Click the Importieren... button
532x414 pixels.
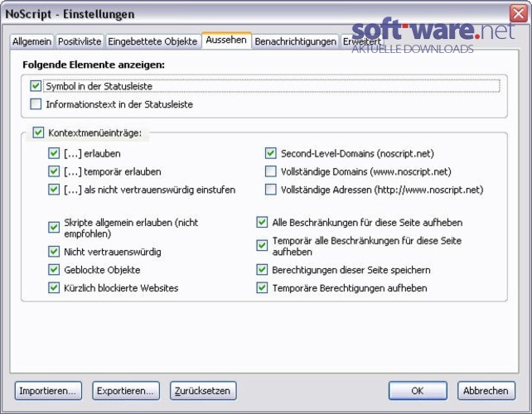[x=48, y=391]
